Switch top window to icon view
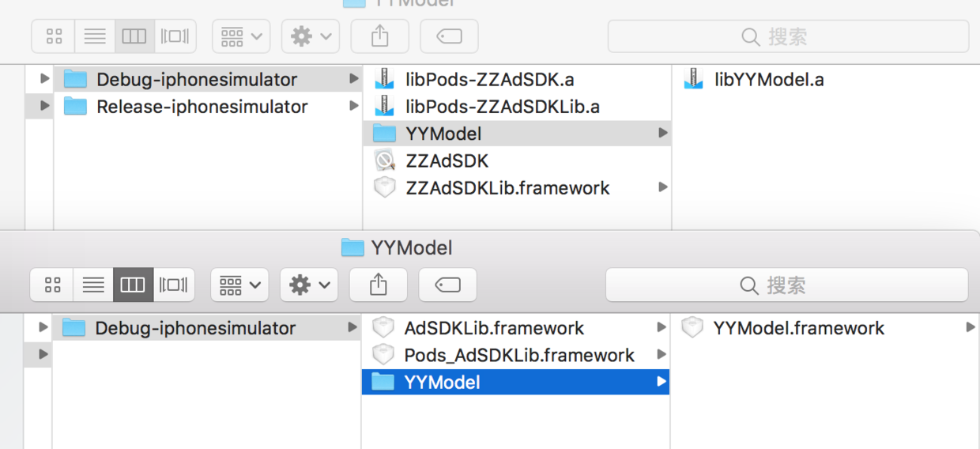This screenshot has width=980, height=449. (x=54, y=36)
